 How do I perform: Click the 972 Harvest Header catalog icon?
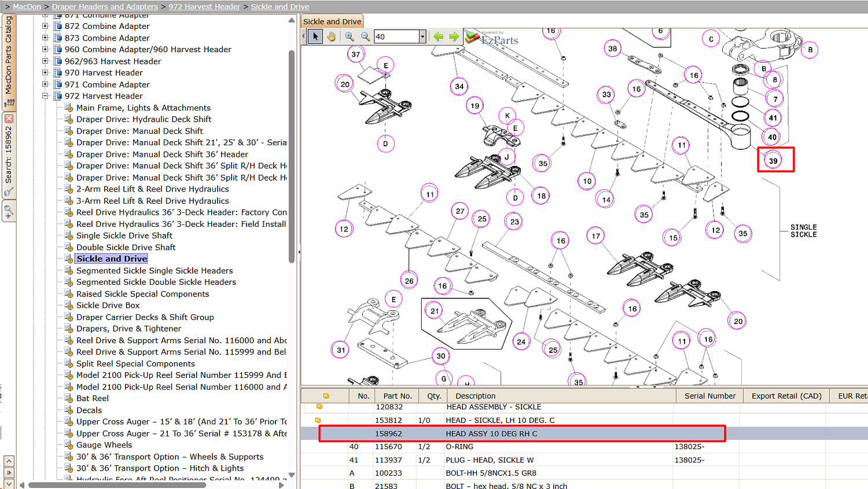click(x=57, y=96)
